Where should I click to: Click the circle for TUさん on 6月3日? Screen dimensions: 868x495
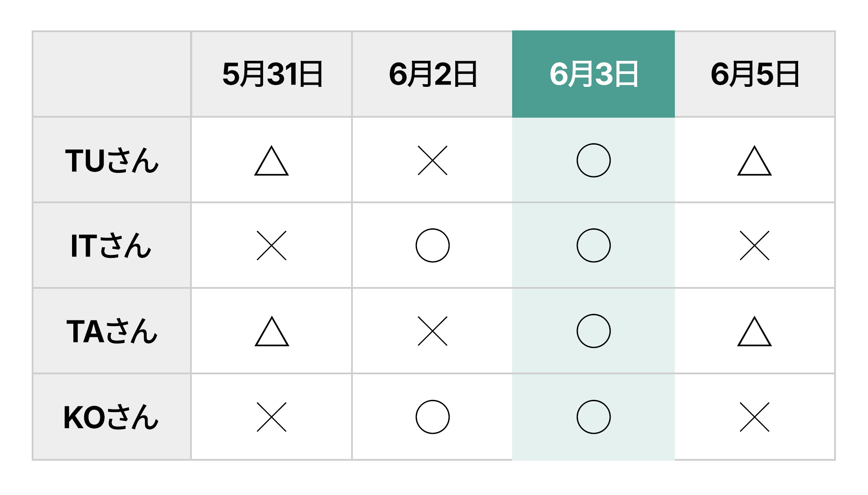[x=593, y=160]
